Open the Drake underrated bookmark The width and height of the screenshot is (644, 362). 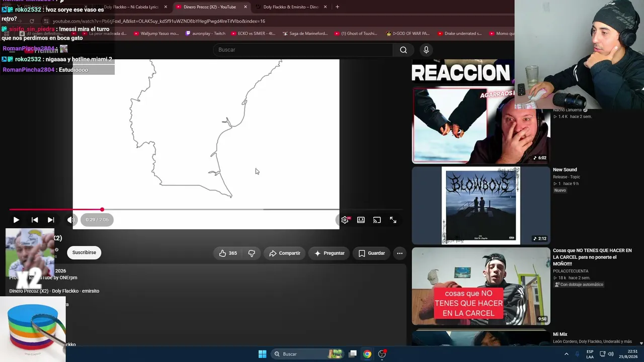tap(460, 34)
